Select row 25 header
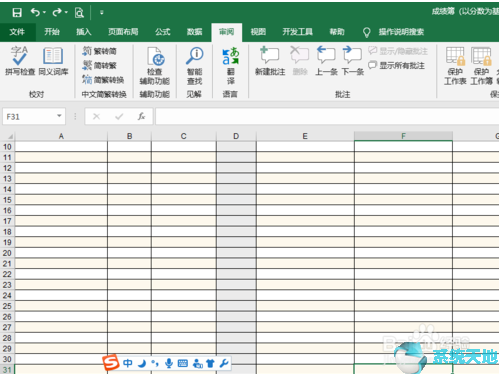499x374 pixels. [7, 306]
